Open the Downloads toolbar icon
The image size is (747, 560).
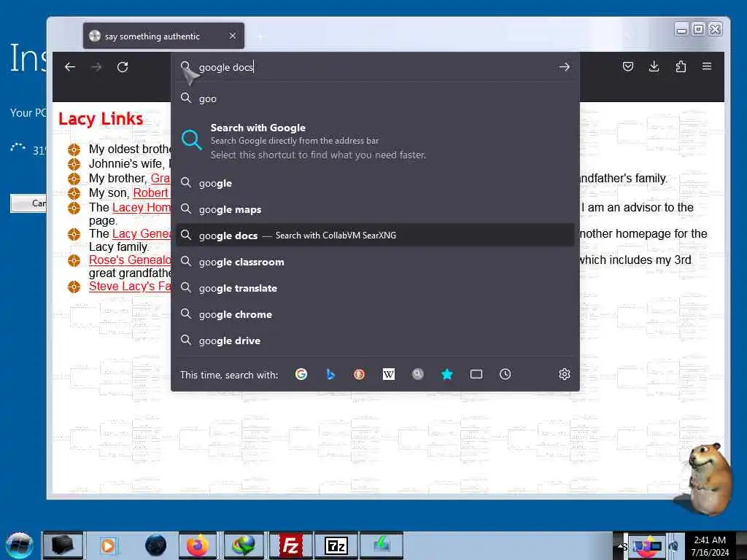pos(654,66)
